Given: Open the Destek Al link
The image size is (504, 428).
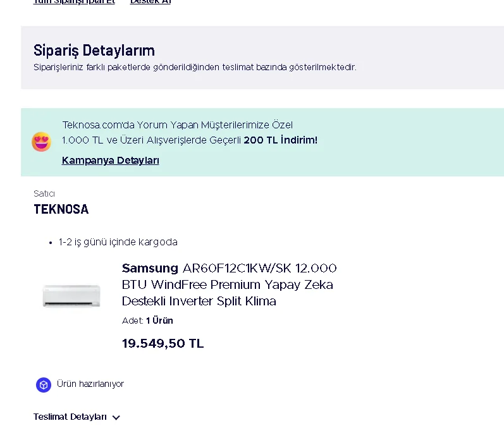Looking at the screenshot, I should pos(151,2).
